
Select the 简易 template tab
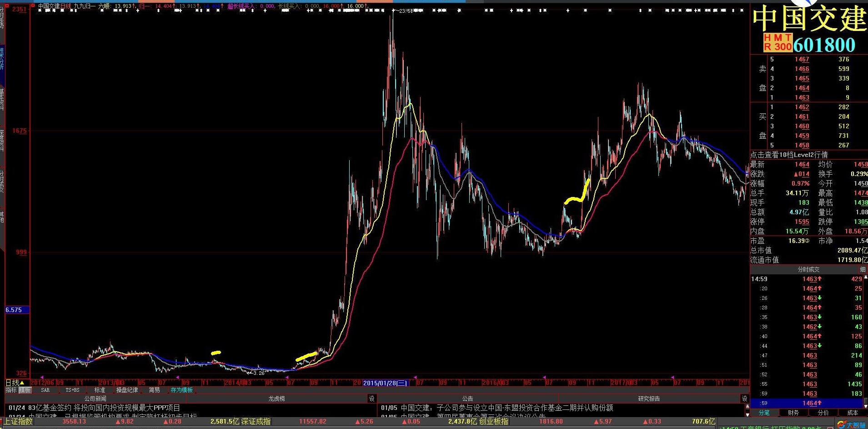tap(154, 390)
